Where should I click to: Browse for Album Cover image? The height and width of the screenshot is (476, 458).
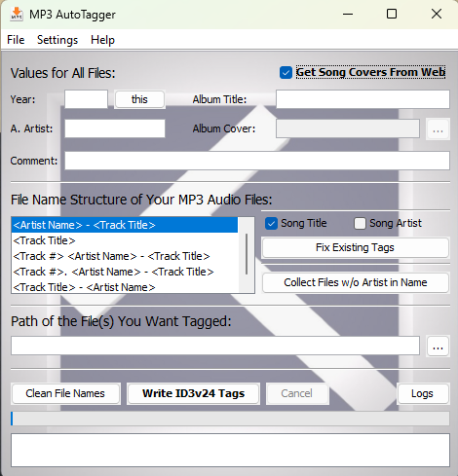pos(438,129)
